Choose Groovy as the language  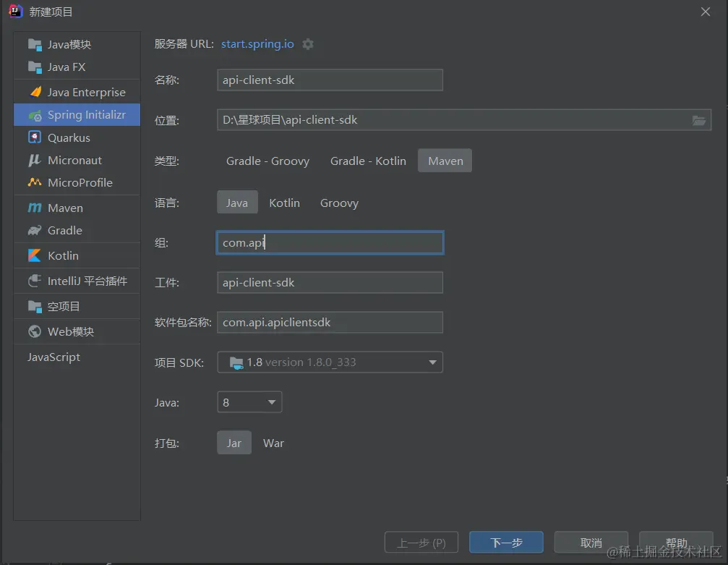pos(339,203)
